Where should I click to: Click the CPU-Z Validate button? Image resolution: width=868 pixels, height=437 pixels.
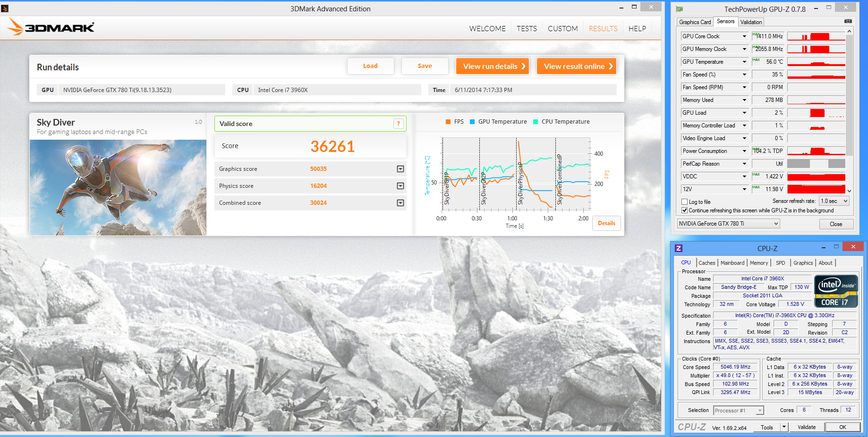pos(807,427)
